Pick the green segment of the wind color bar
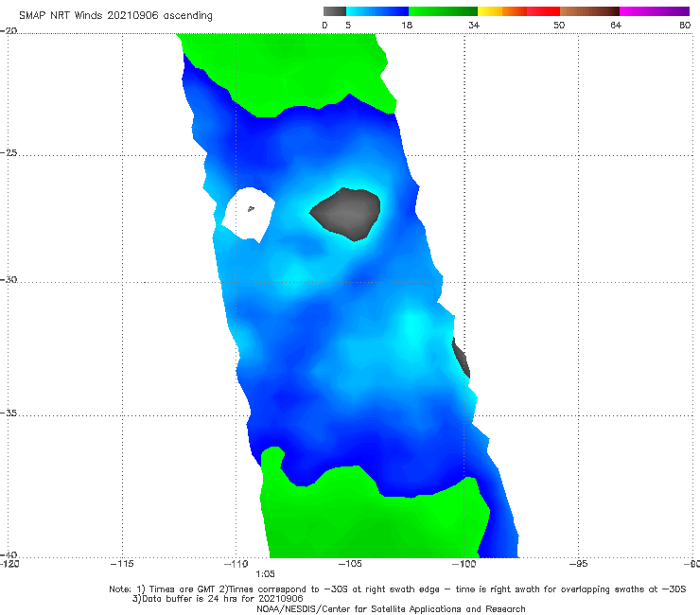 tap(443, 11)
